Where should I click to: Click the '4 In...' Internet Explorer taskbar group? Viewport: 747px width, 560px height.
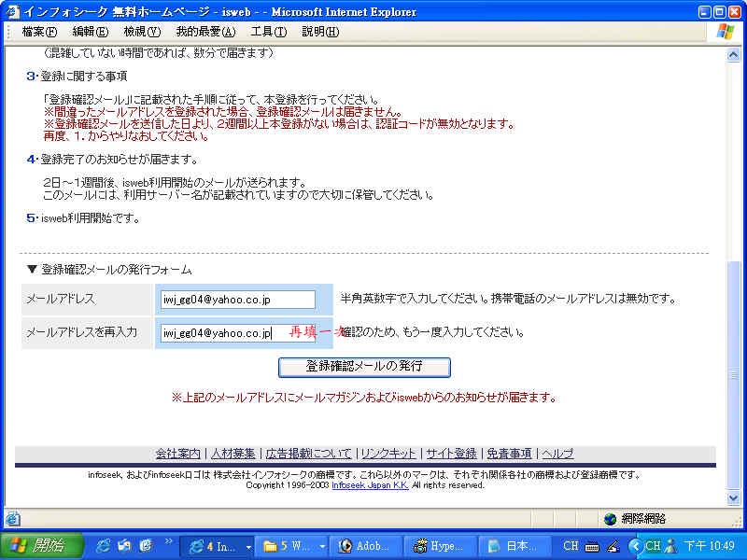coord(211,546)
